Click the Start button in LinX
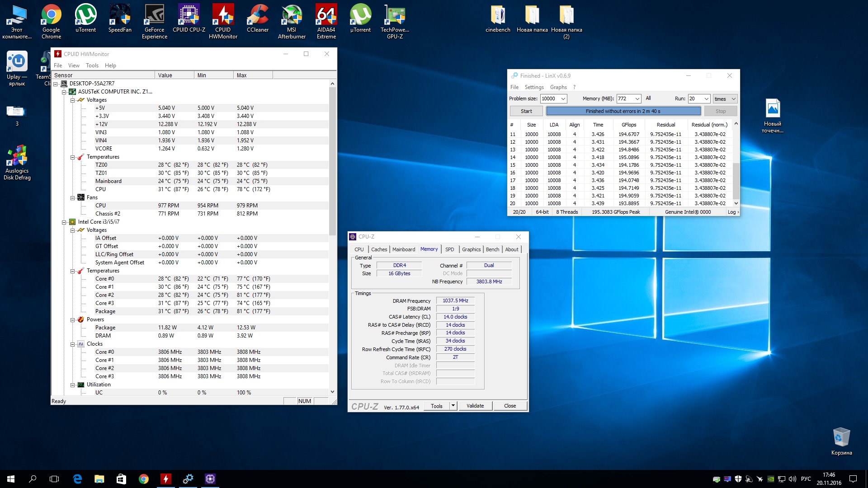 coord(526,111)
